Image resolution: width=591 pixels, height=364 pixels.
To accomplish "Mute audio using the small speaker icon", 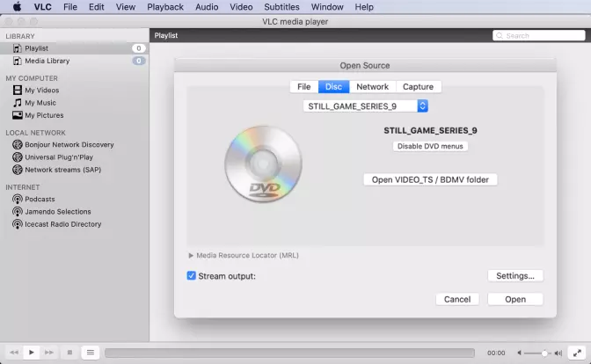I will (x=520, y=353).
